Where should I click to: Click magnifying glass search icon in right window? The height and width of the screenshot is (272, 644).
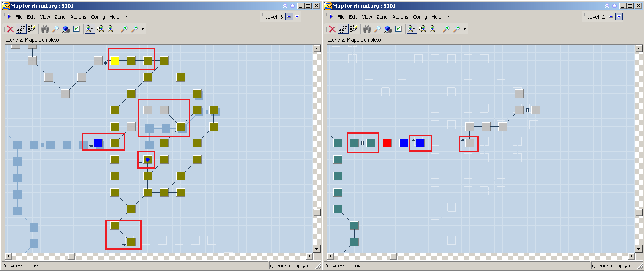[x=377, y=29]
